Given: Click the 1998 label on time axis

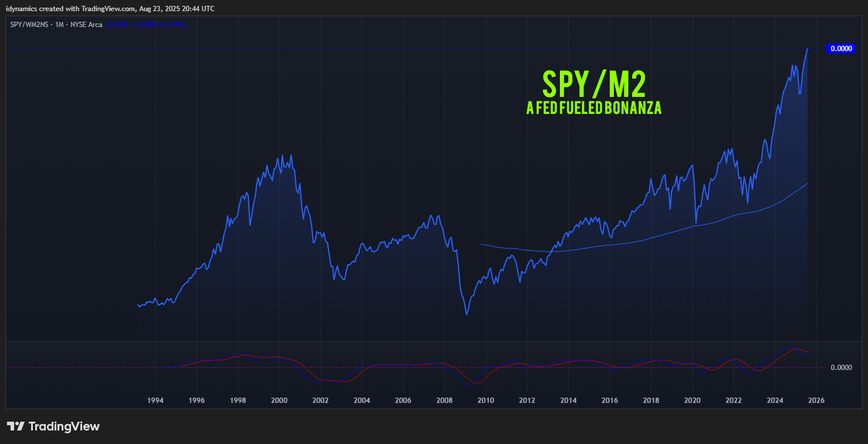Looking at the screenshot, I should pos(238,401).
